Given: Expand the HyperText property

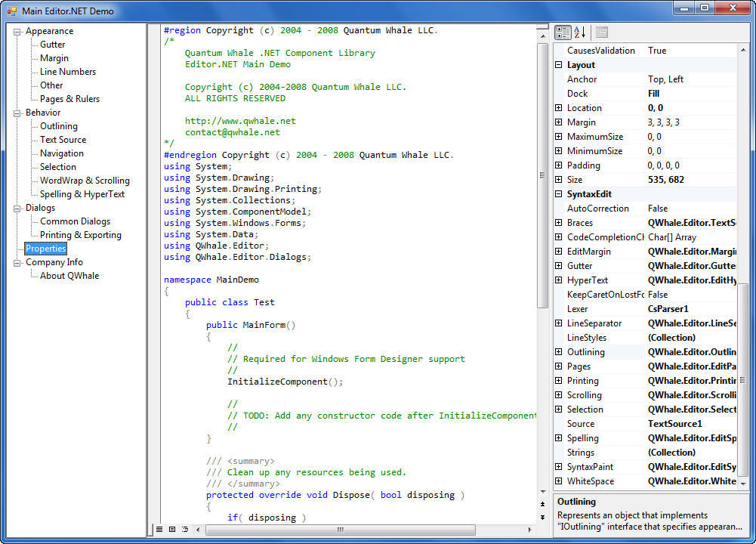Looking at the screenshot, I should pos(559,280).
